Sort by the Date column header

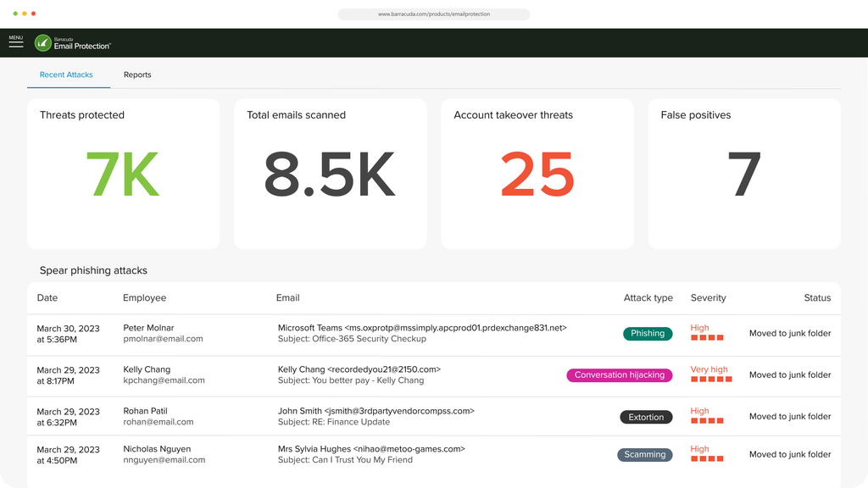coord(47,298)
